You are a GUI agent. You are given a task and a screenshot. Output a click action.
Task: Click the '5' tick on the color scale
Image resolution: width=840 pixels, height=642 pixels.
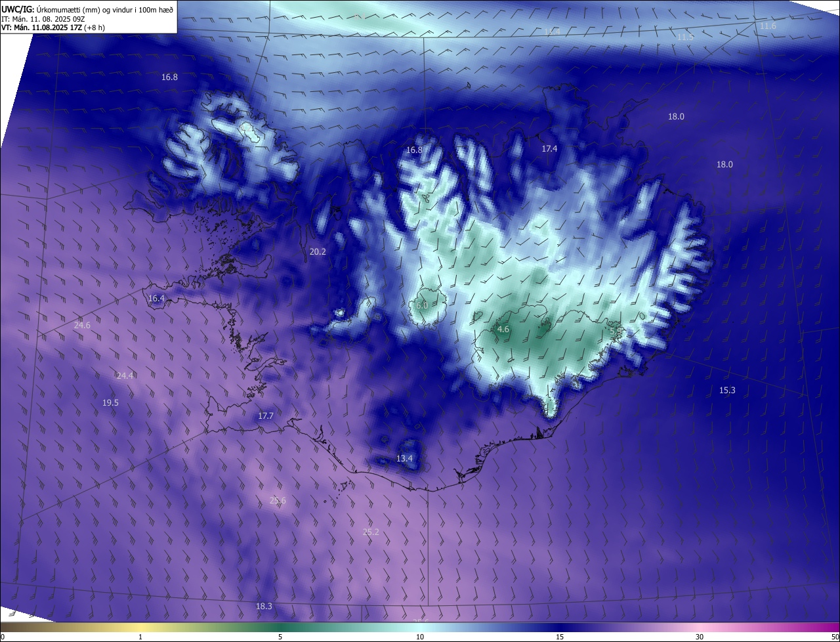click(280, 637)
